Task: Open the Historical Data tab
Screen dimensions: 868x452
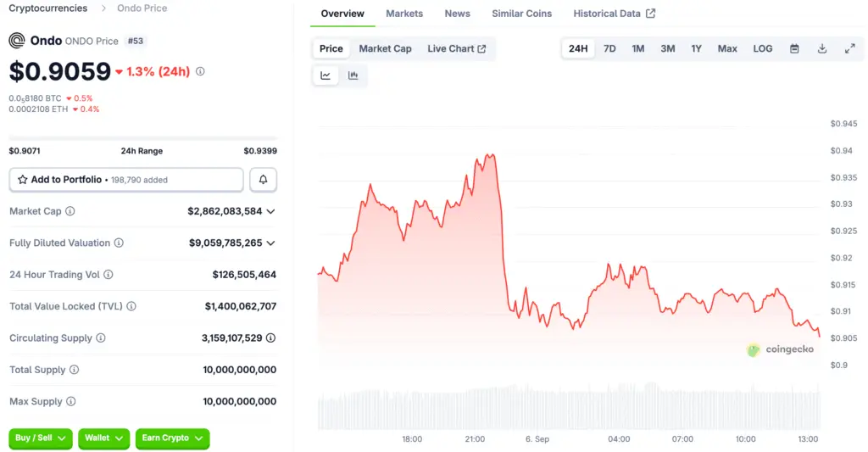Action: point(614,14)
